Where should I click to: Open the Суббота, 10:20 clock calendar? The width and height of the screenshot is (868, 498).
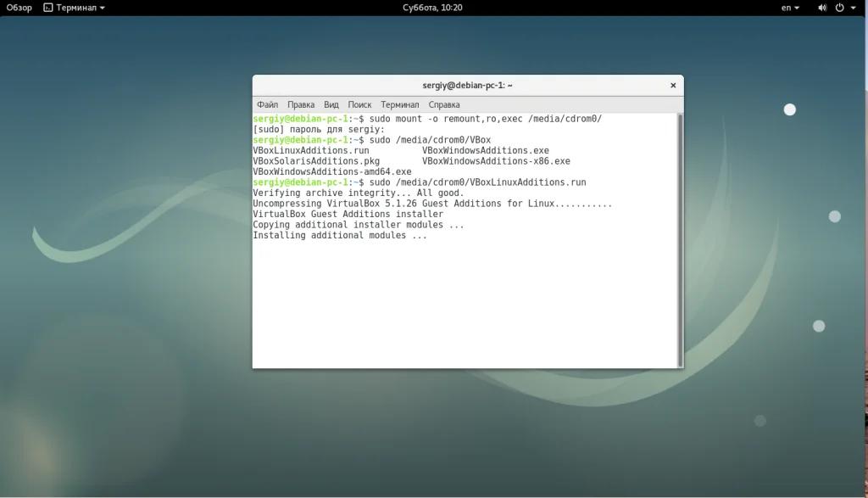pos(432,8)
